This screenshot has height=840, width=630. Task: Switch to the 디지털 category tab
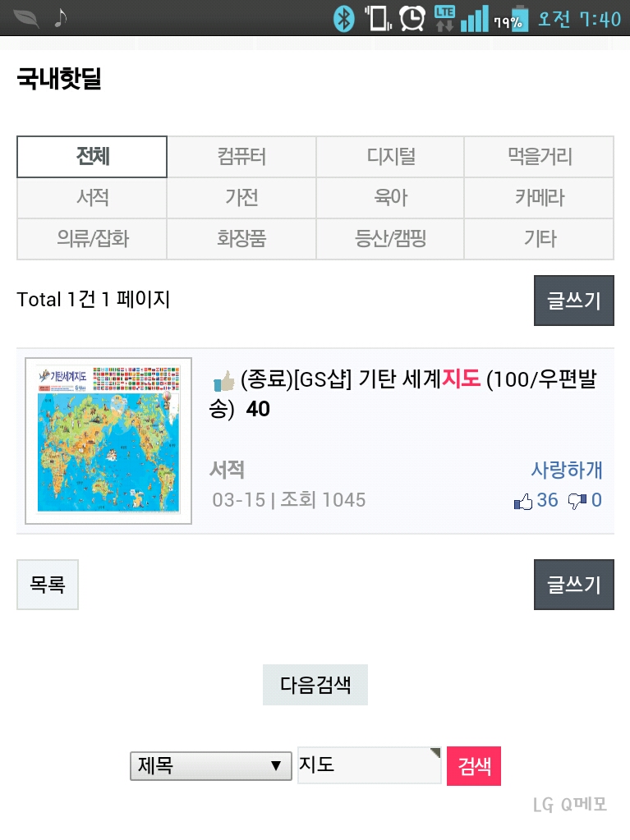click(390, 157)
